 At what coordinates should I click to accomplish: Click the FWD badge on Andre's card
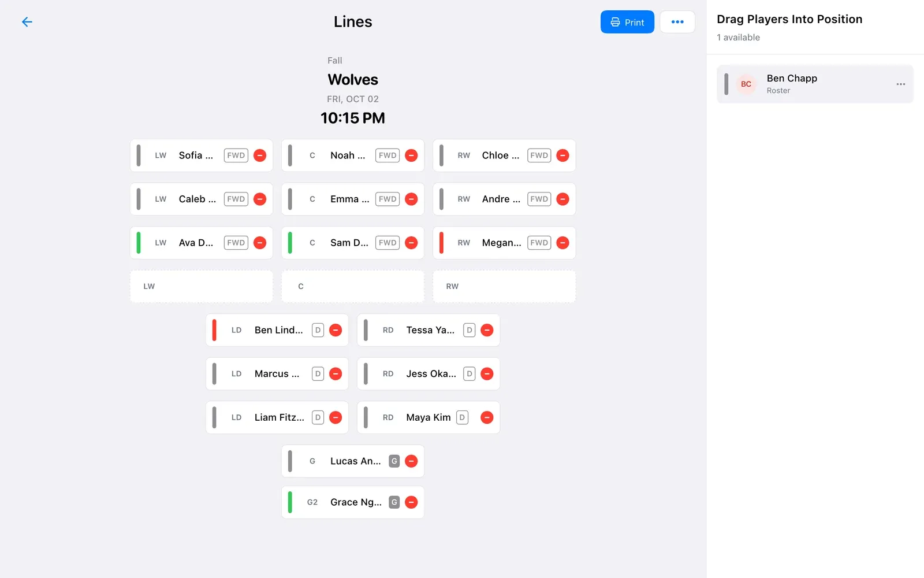click(539, 199)
